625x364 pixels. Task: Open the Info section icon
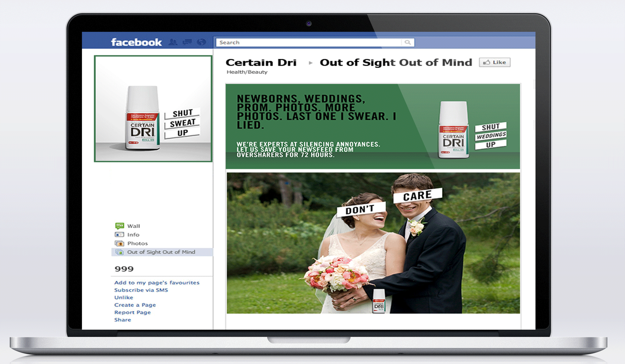[x=119, y=234]
